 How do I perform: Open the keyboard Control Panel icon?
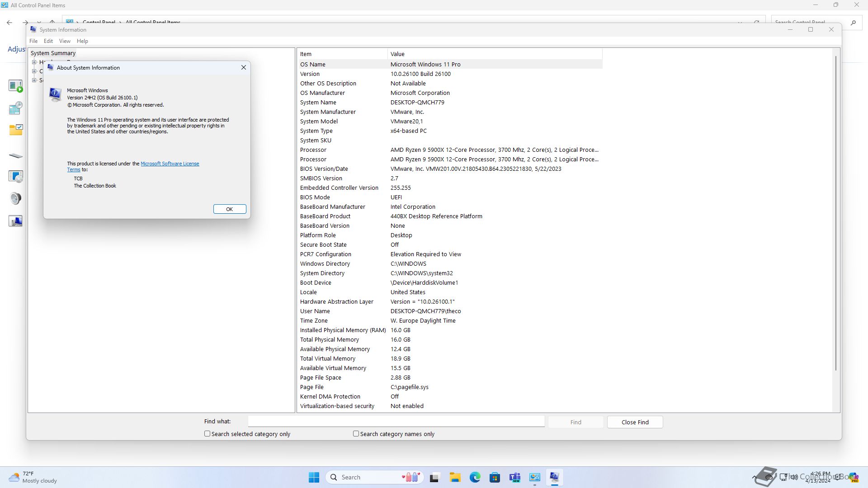[x=16, y=155]
